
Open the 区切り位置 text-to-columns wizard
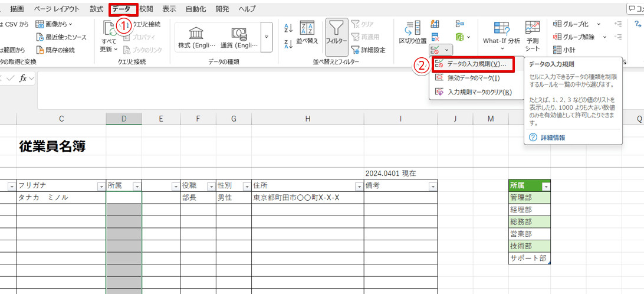tap(413, 33)
